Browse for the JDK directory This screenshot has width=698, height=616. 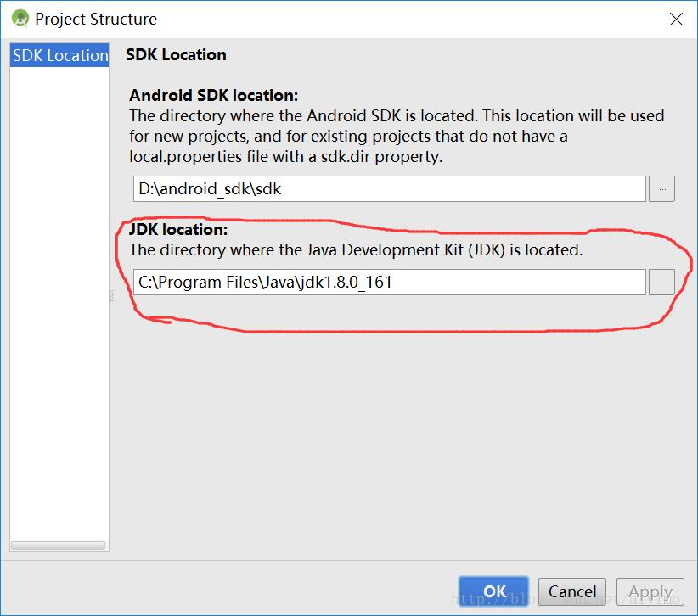pos(661,283)
